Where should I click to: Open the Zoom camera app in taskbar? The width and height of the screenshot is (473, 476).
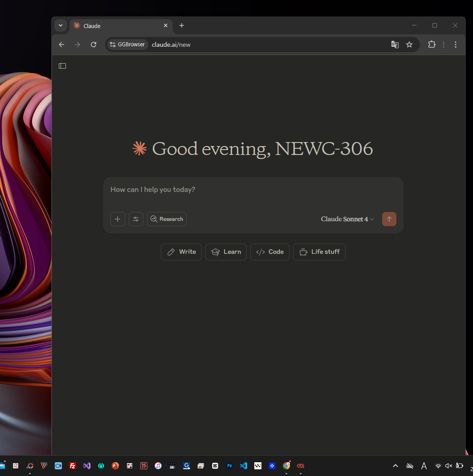[58, 466]
